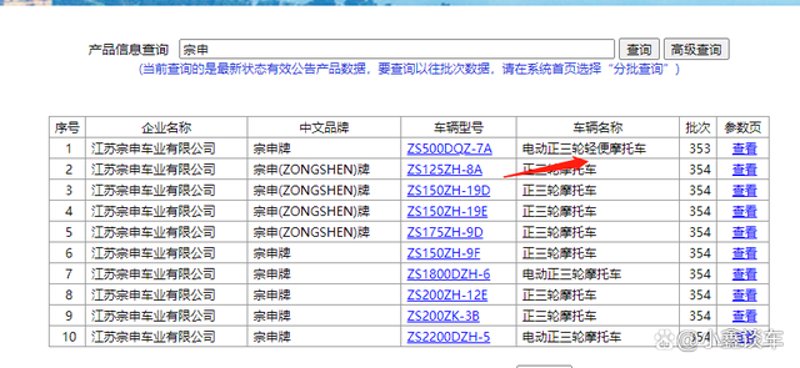The height and width of the screenshot is (368, 800).
Task: Open vehicle model link ZS500DQZ-7A
Action: click(x=449, y=149)
